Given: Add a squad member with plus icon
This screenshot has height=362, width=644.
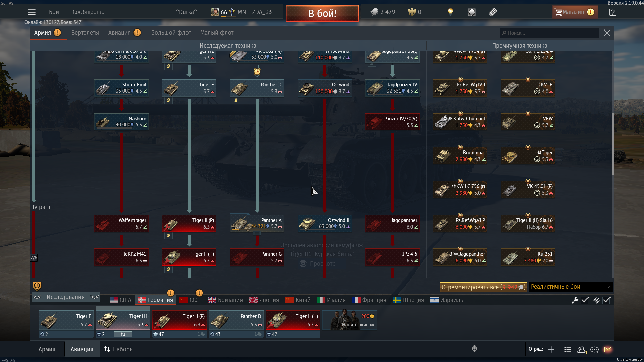Looking at the screenshot, I should 551,349.
